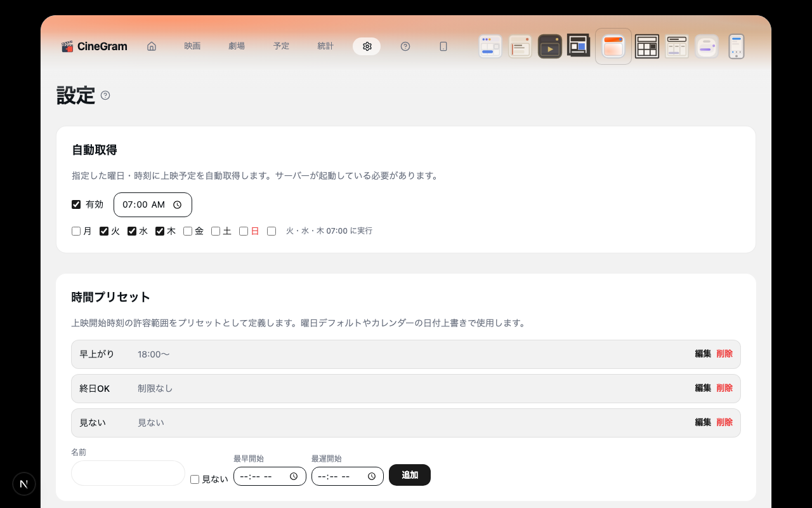This screenshot has height=508, width=812.
Task: Navigate to the 統計 menu item
Action: [325, 46]
